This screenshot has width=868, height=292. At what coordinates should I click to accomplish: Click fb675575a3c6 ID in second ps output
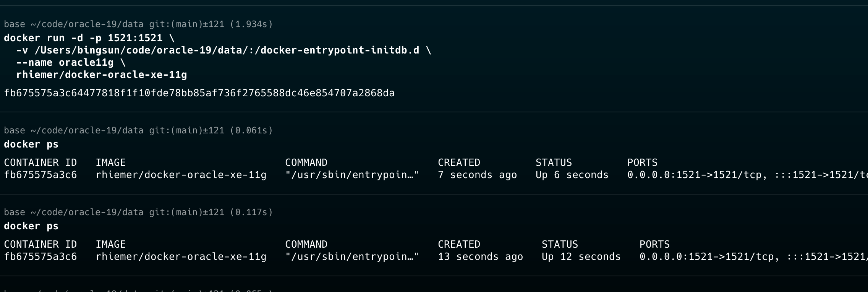[x=40, y=257]
